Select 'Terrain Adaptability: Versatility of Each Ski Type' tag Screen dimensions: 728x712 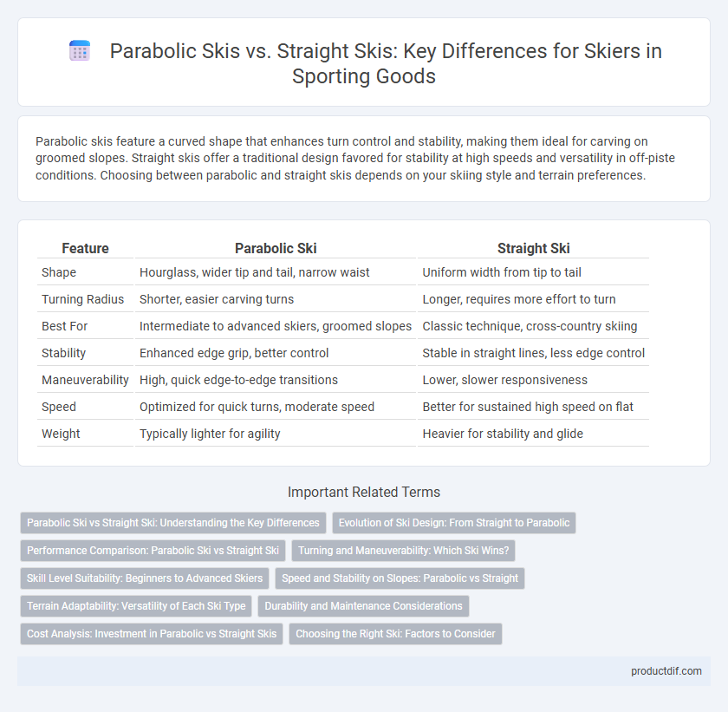point(136,606)
